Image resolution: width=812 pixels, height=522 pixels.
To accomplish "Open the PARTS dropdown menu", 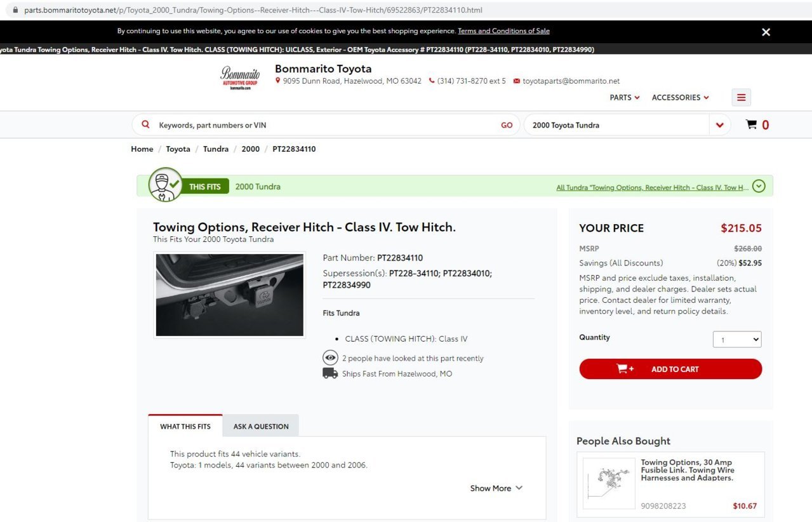I will point(625,97).
